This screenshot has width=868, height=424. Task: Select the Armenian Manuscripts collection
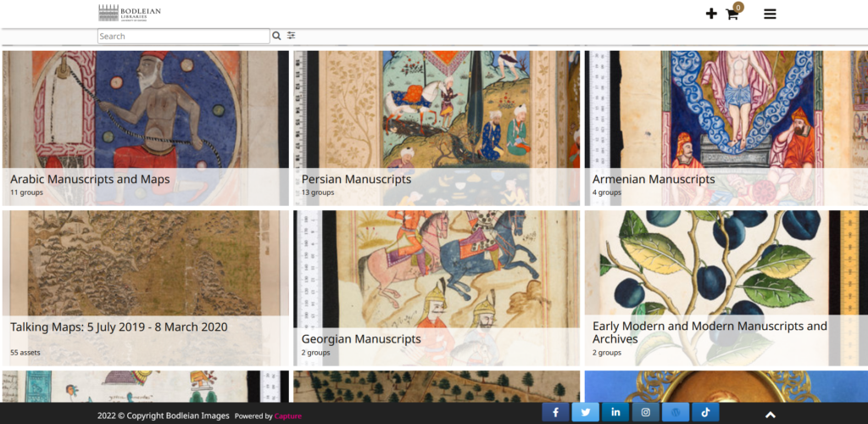653,180
